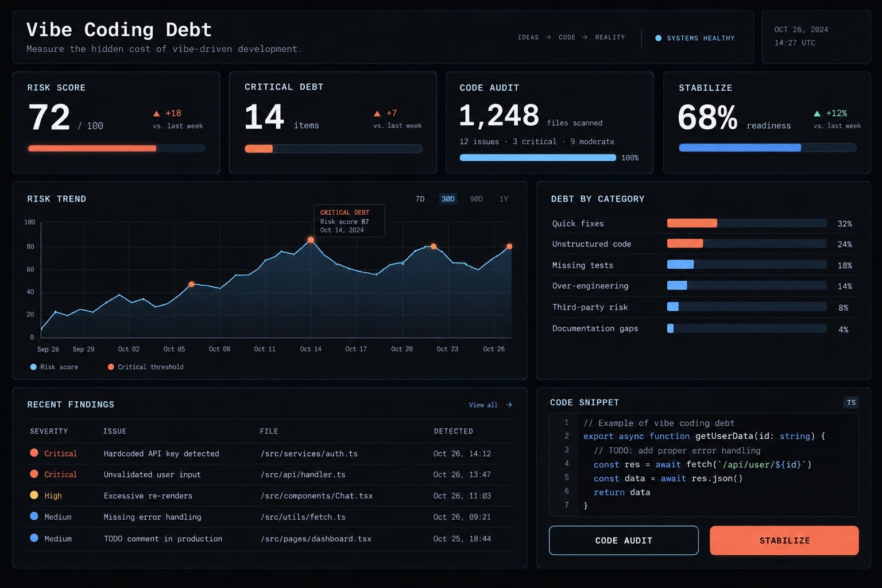Select the 30D time range
The image size is (882, 588).
coord(448,199)
